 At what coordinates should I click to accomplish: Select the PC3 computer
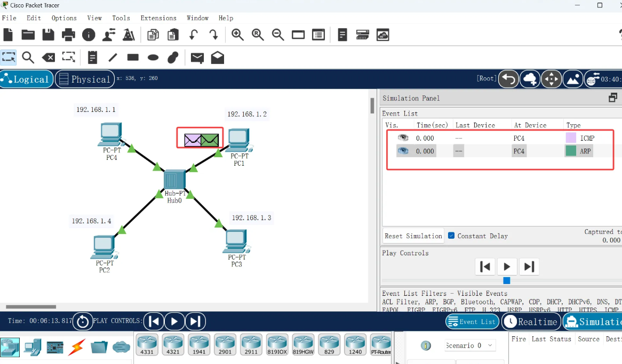237,241
